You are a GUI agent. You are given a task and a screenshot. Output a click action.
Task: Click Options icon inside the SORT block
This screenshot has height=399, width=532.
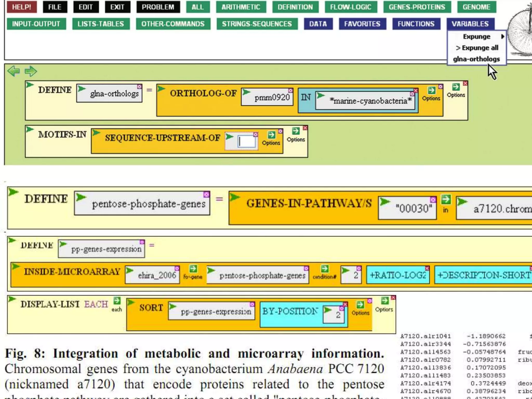[x=360, y=305]
